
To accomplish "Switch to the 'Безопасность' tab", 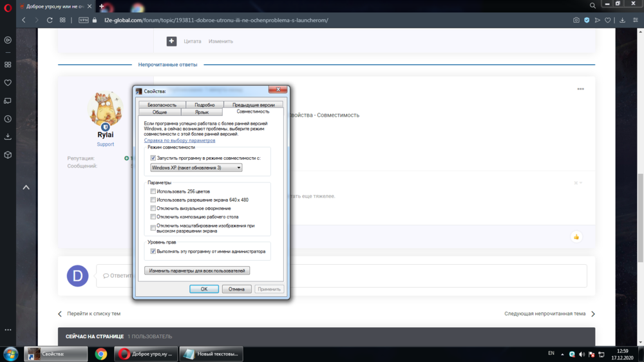I will [162, 104].
